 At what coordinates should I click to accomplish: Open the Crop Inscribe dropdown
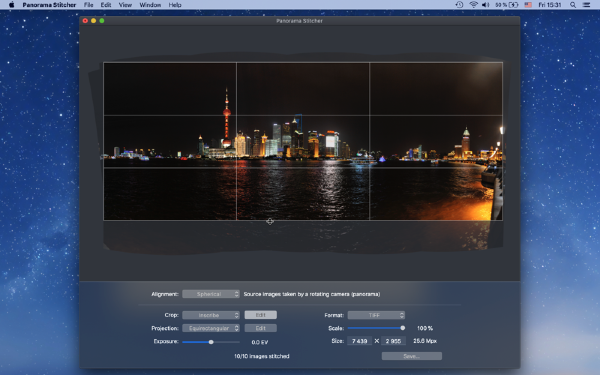pos(211,315)
